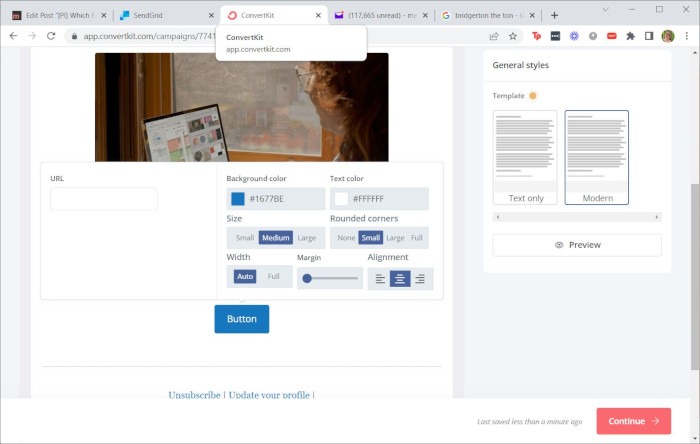Align the button to the center
Screen dimensions: 700x444
click(x=400, y=279)
